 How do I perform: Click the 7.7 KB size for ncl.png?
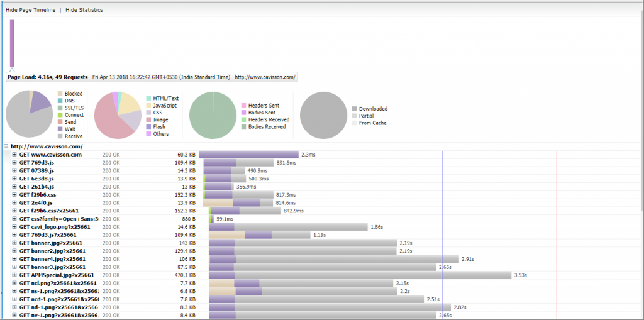click(188, 283)
